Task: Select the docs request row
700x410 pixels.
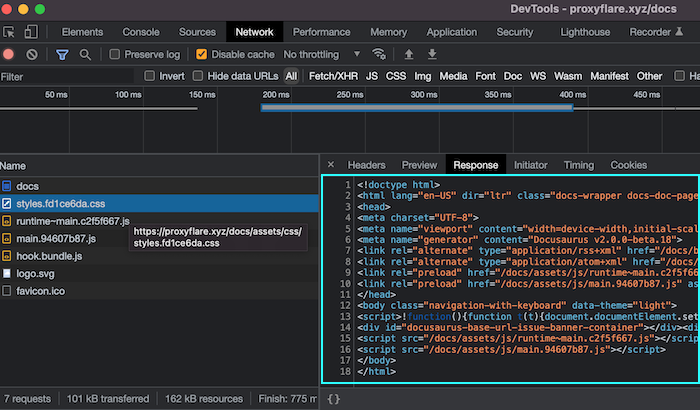Action: click(x=159, y=186)
